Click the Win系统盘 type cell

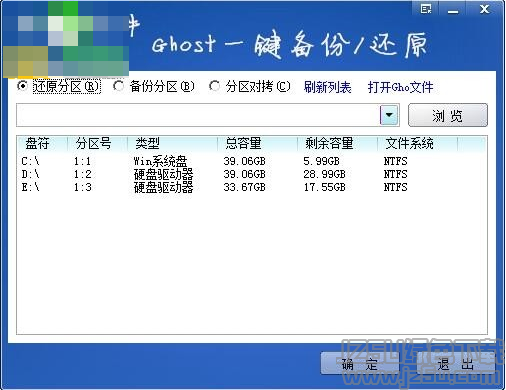[x=160, y=161]
